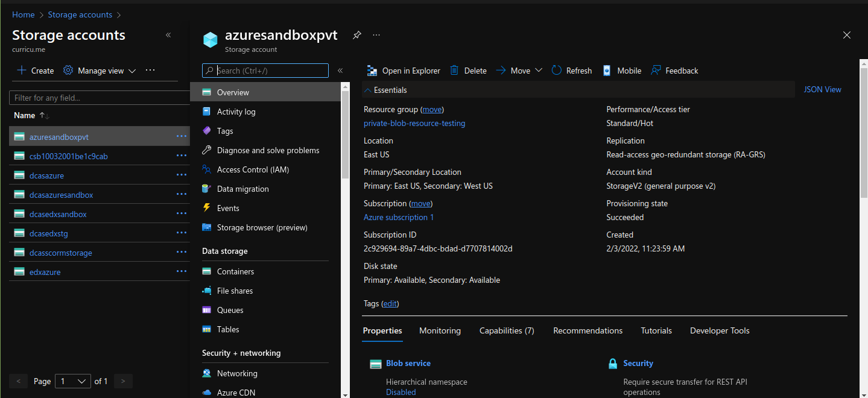Go to next page of storage accounts

click(x=123, y=381)
